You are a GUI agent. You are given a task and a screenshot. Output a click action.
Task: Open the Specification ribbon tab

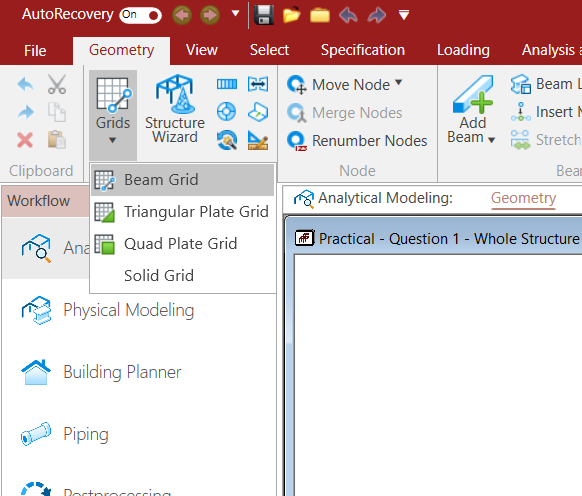(x=363, y=50)
